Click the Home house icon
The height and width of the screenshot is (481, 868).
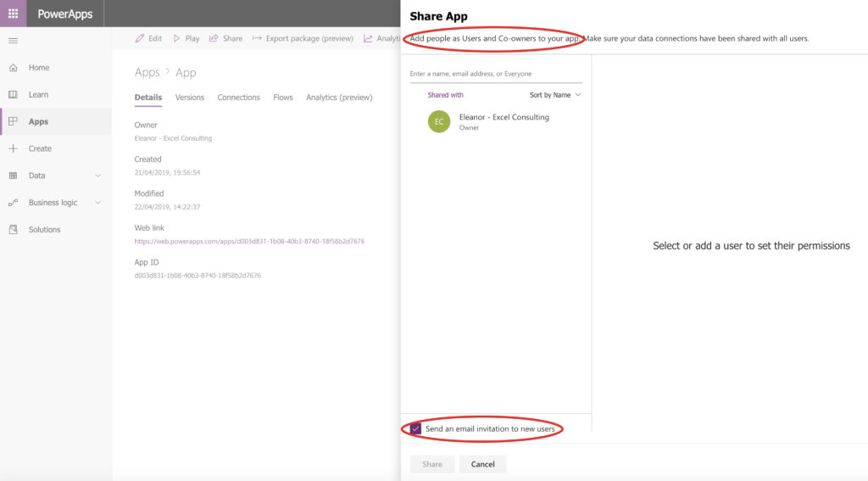tap(14, 68)
